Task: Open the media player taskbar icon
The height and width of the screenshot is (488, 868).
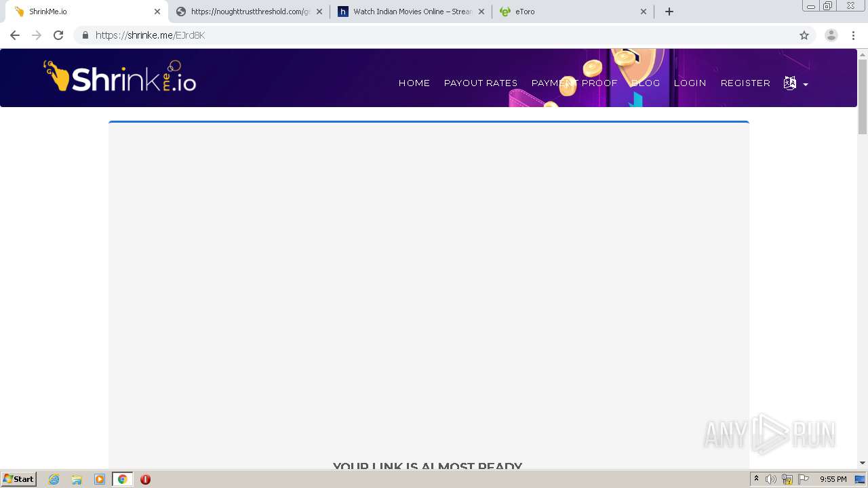Action: click(x=100, y=479)
